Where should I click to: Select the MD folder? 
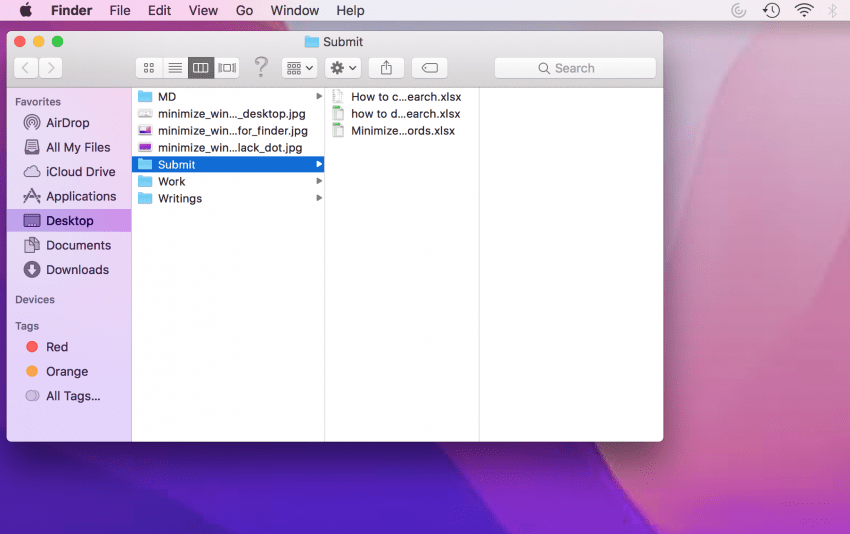(228, 96)
